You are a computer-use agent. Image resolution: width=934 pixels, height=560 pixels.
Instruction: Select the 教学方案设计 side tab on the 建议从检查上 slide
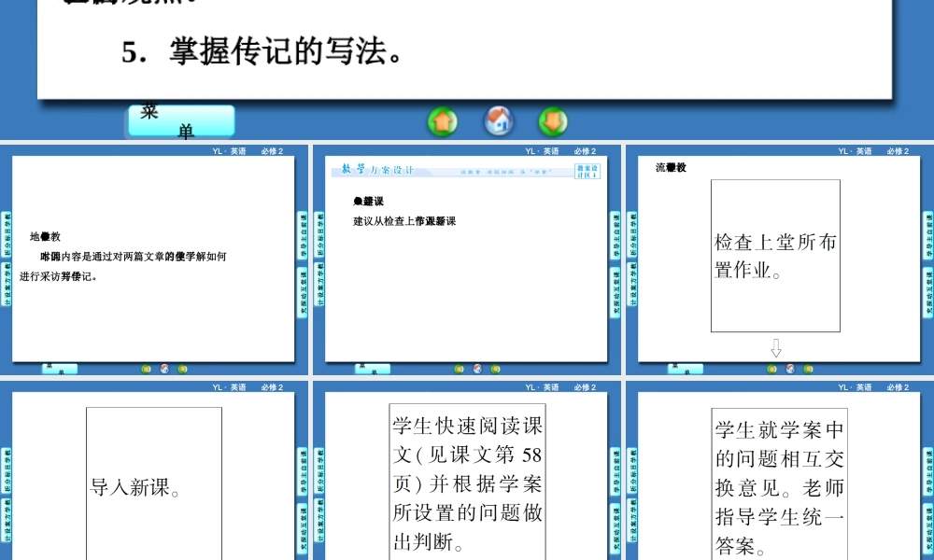[x=319, y=284]
